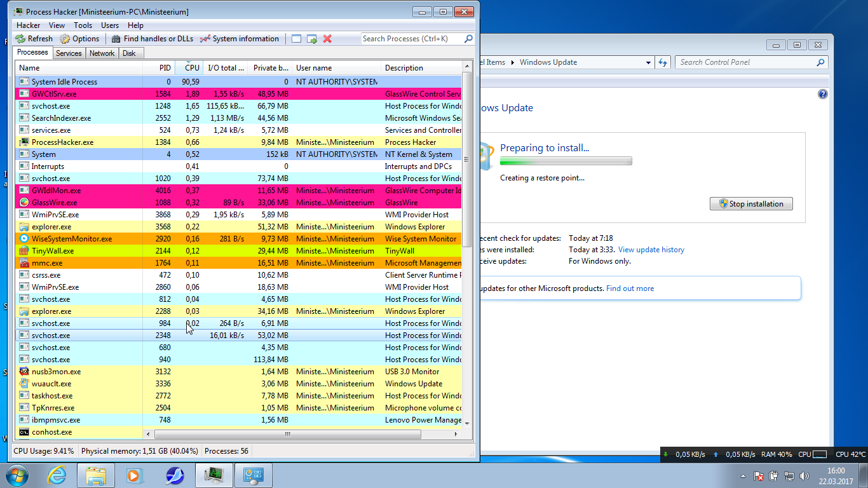
Task: Open the Tools menu
Action: [x=83, y=25]
